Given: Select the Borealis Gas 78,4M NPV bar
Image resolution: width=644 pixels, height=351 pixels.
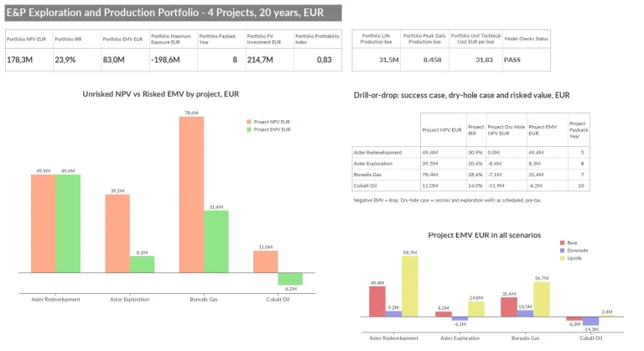Looking at the screenshot, I should click(191, 195).
